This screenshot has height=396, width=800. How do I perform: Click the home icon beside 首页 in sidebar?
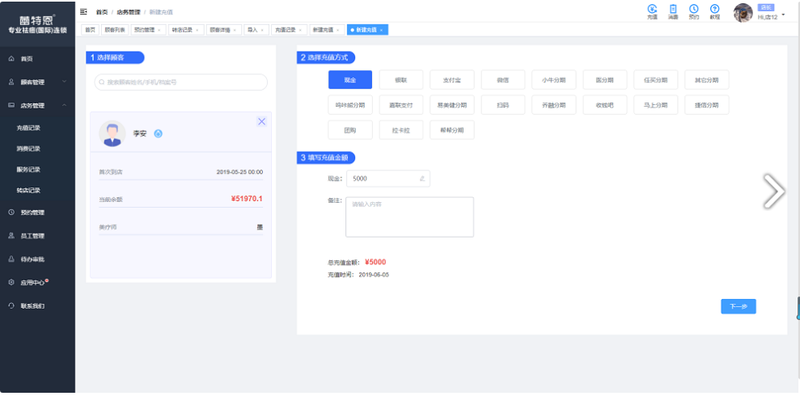pyautogui.click(x=11, y=59)
